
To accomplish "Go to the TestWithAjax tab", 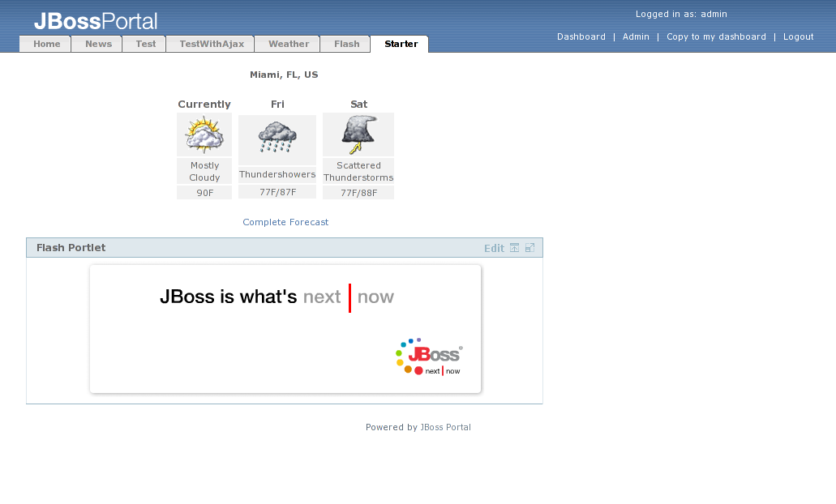I will (210, 44).
